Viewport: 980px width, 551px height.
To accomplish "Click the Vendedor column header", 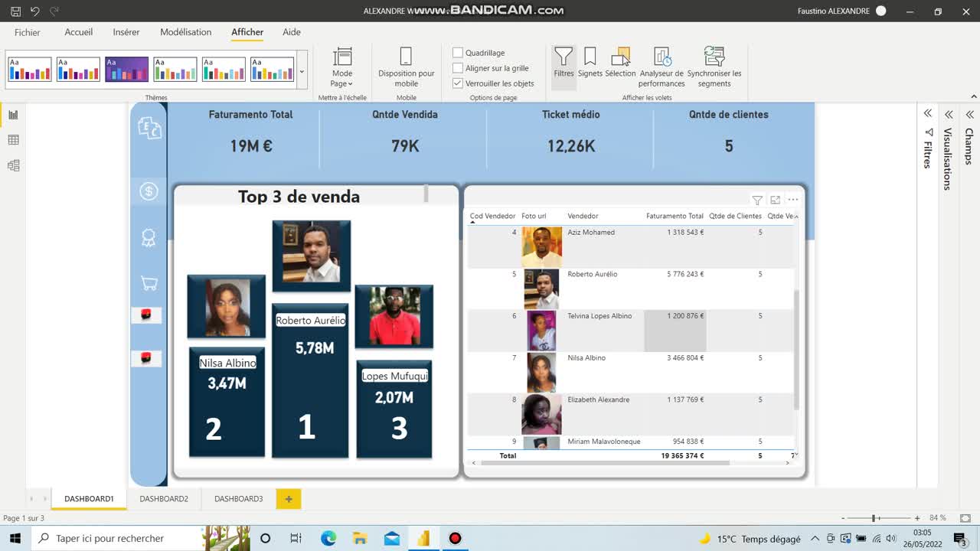I will tap(583, 216).
